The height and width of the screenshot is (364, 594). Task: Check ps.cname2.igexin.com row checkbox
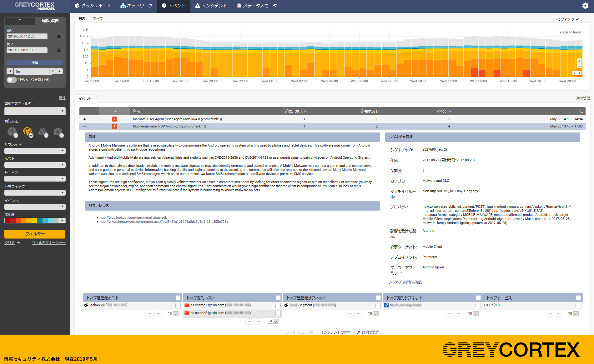pos(278,313)
